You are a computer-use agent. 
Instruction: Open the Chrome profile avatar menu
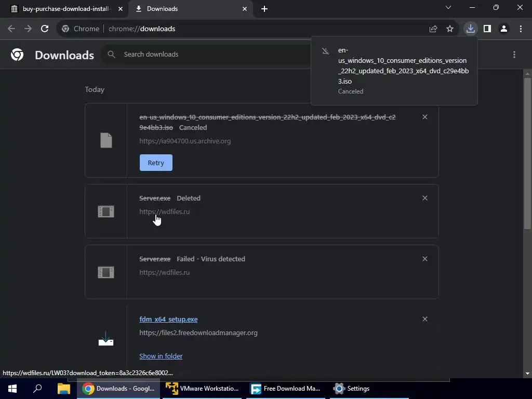click(504, 29)
